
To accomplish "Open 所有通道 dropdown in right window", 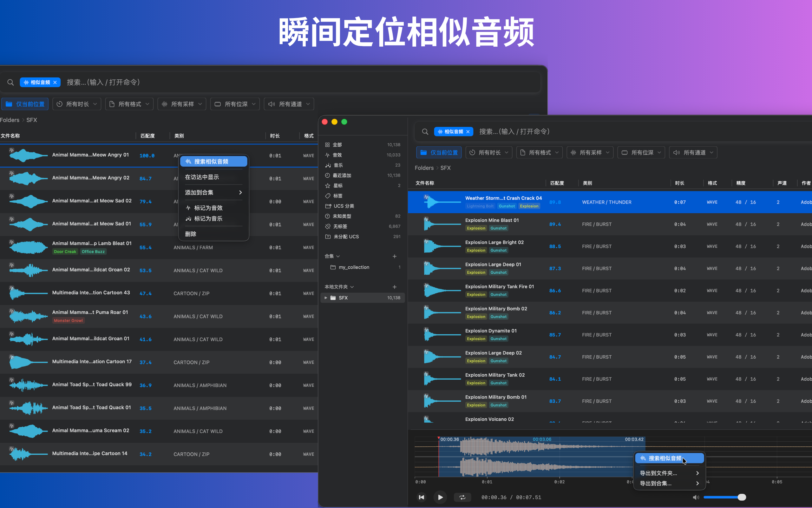I will pos(693,152).
